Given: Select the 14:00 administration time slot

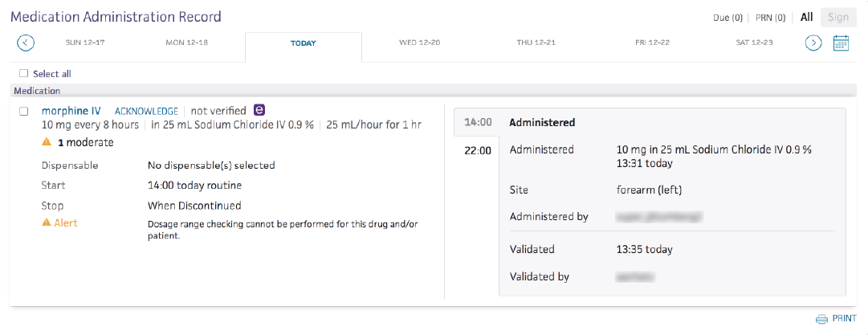Looking at the screenshot, I should [x=478, y=123].
